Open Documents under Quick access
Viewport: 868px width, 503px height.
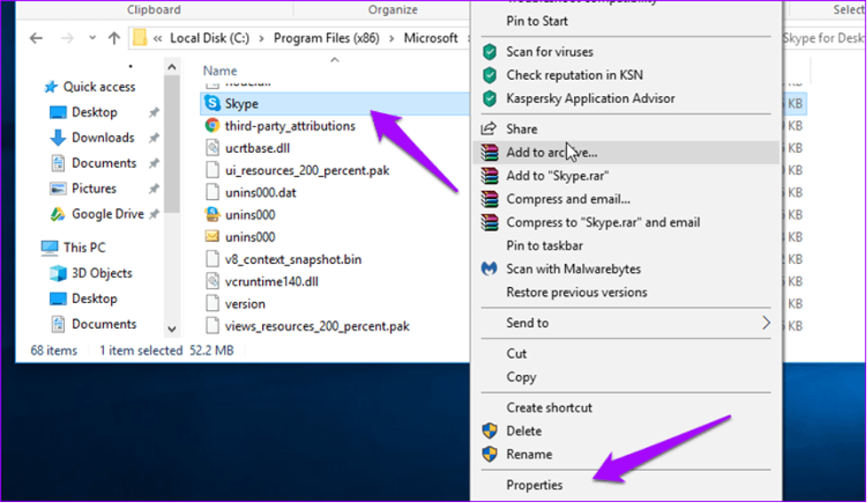point(104,163)
